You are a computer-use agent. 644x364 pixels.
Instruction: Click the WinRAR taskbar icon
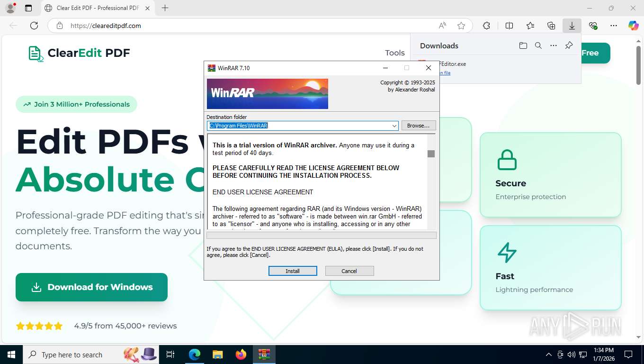click(x=264, y=355)
